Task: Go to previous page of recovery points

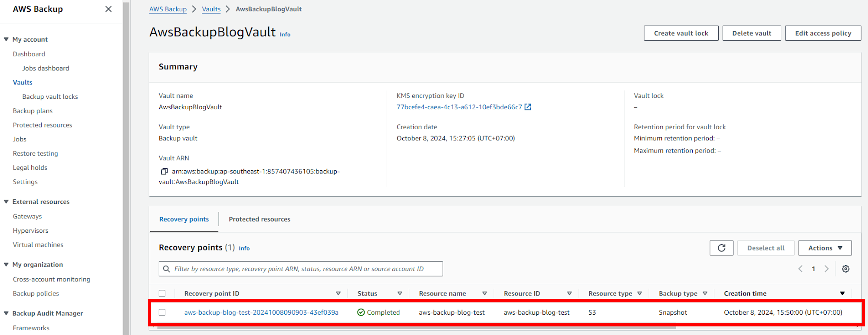Action: (x=800, y=269)
